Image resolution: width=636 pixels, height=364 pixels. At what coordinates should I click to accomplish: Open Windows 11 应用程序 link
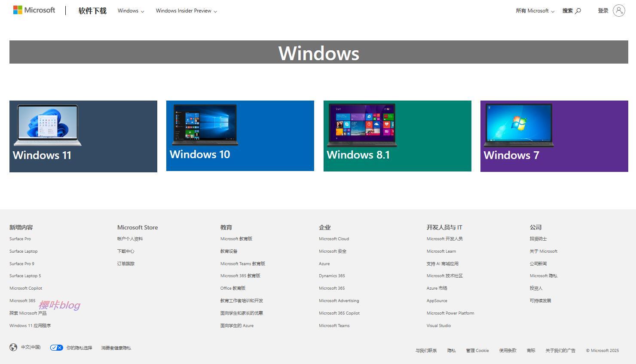(30, 326)
